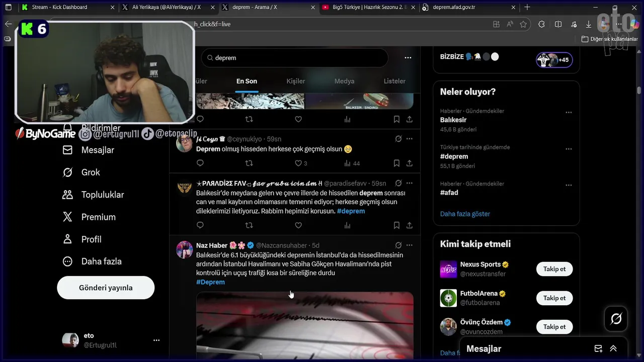Bookmark the topmost tweet with Balıkesir image
The width and height of the screenshot is (644, 362).
point(396,119)
